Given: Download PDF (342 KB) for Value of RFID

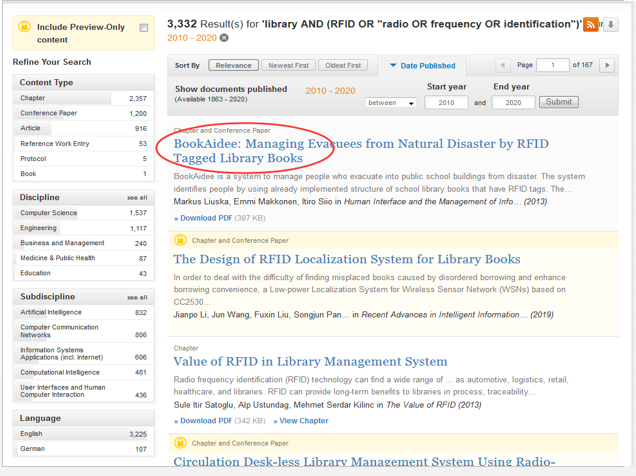Looking at the screenshot, I should 219,421.
